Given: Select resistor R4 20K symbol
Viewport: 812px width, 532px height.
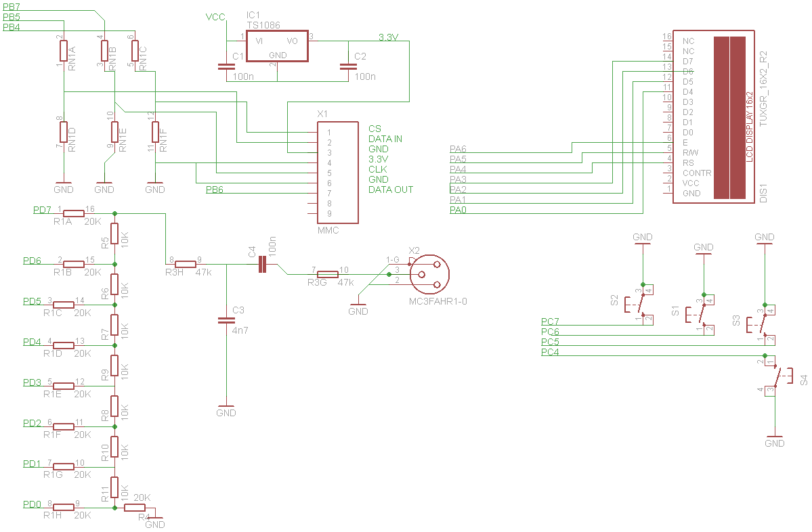Looking at the screenshot, I should click(x=133, y=508).
